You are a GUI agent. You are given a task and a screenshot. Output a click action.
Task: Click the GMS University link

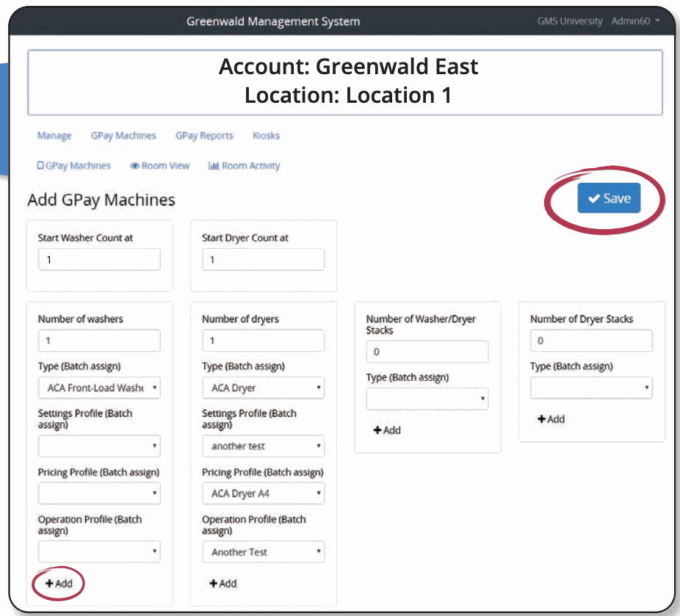coord(570,21)
